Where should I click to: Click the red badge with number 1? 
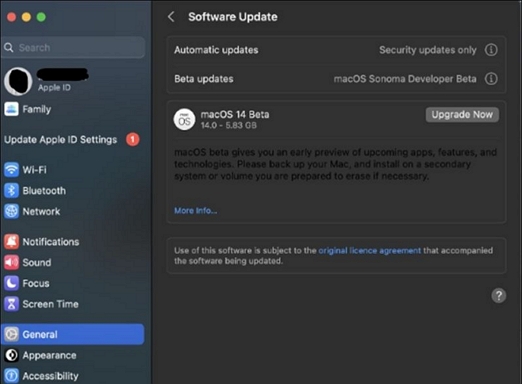click(132, 139)
